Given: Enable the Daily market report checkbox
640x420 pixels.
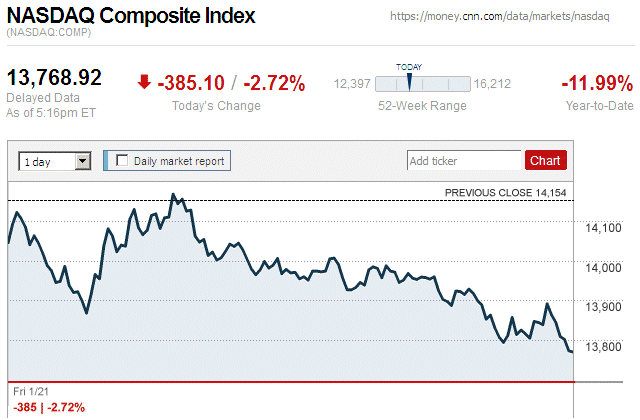Looking at the screenshot, I should click(122, 160).
